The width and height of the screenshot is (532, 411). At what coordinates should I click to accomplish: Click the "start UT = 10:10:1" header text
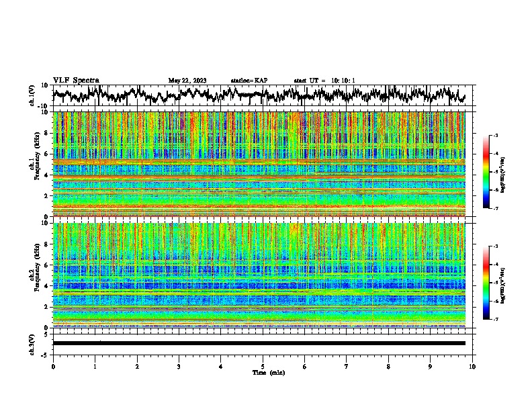point(324,81)
